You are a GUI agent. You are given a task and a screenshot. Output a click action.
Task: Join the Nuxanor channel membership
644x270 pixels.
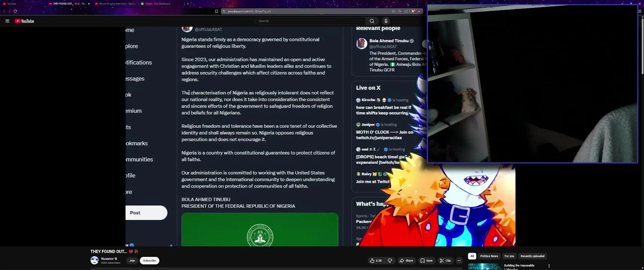(x=132, y=261)
